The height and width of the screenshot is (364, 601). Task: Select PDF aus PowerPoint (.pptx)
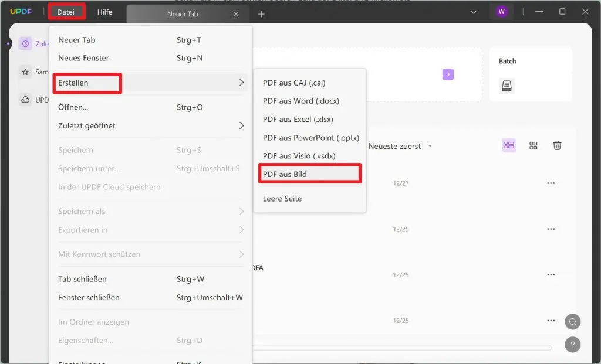pyautogui.click(x=310, y=138)
